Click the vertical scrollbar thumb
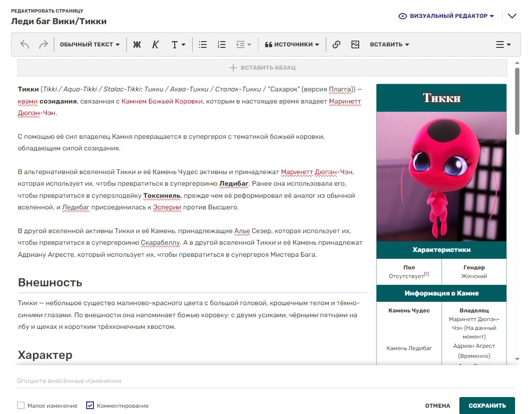Viewport: 532px width, 414px height. 517,101
